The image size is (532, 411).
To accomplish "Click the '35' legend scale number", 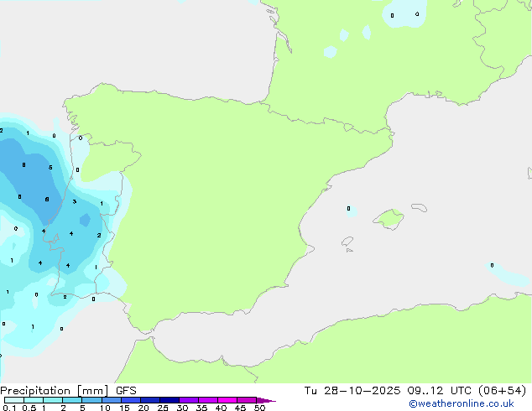I will tap(201, 408).
